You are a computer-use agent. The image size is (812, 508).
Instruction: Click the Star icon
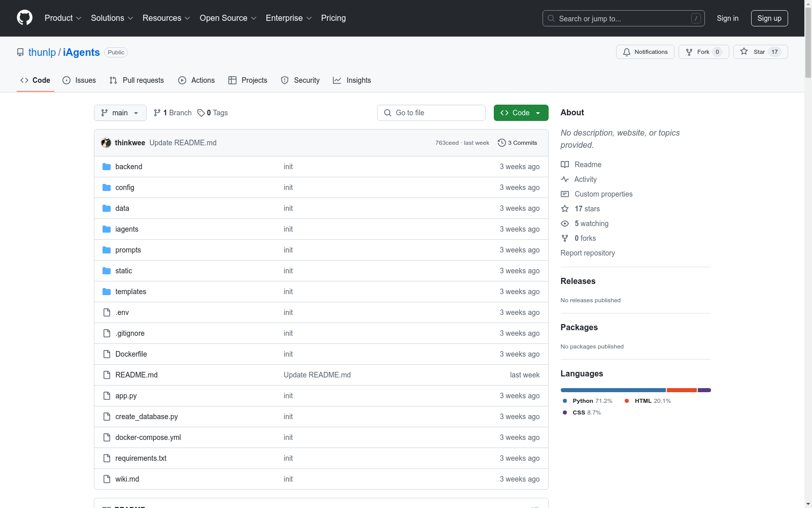(x=744, y=51)
